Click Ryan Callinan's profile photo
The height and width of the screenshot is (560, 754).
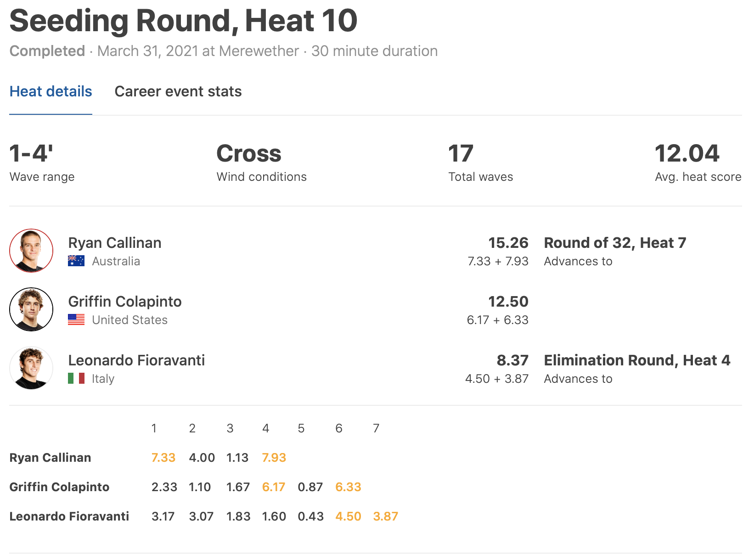coord(31,251)
